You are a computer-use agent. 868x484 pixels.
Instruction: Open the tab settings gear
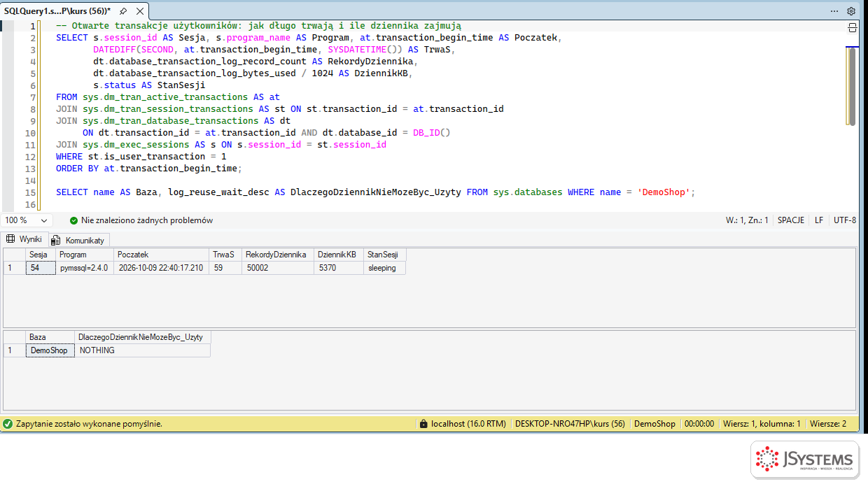851,11
